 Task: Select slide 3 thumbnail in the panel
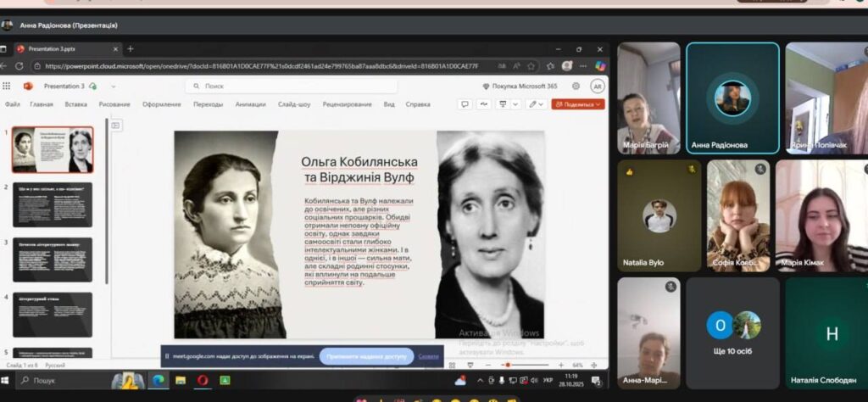[x=53, y=260]
